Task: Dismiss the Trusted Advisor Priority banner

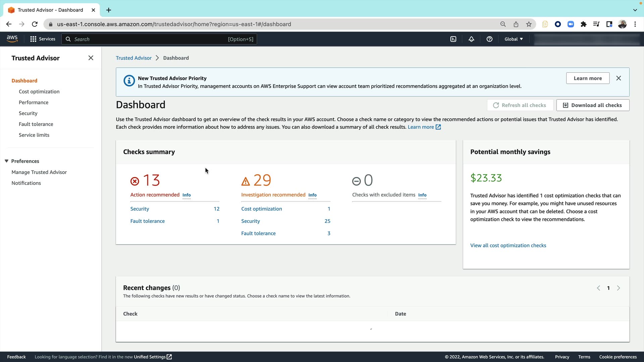Action: pyautogui.click(x=619, y=78)
